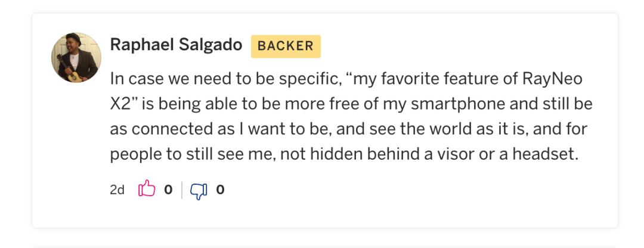Click the thumbs-down count of 0

(x=220, y=190)
